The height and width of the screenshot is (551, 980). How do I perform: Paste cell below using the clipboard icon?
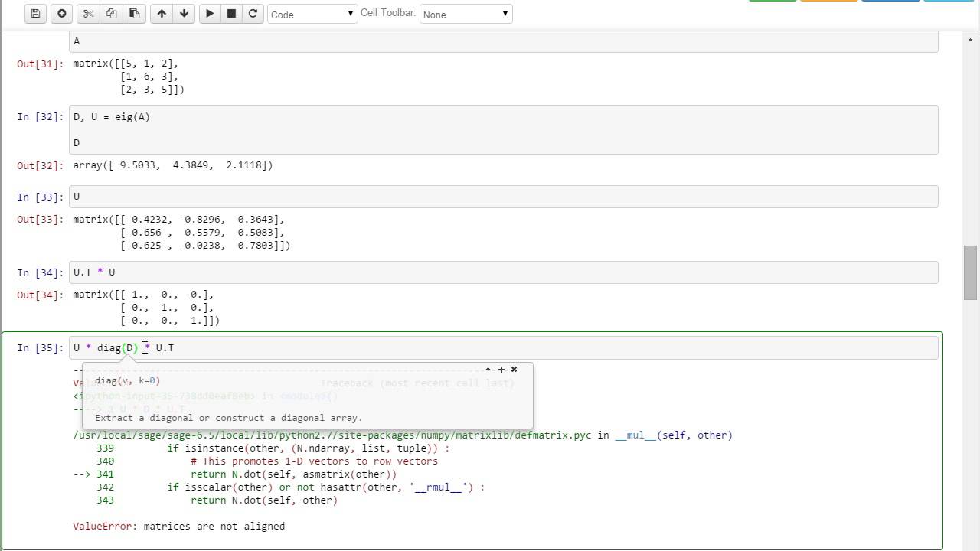pos(134,14)
